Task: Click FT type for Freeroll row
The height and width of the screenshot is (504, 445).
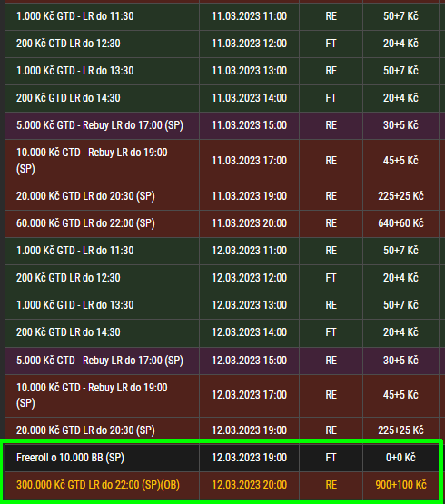Action: (331, 458)
